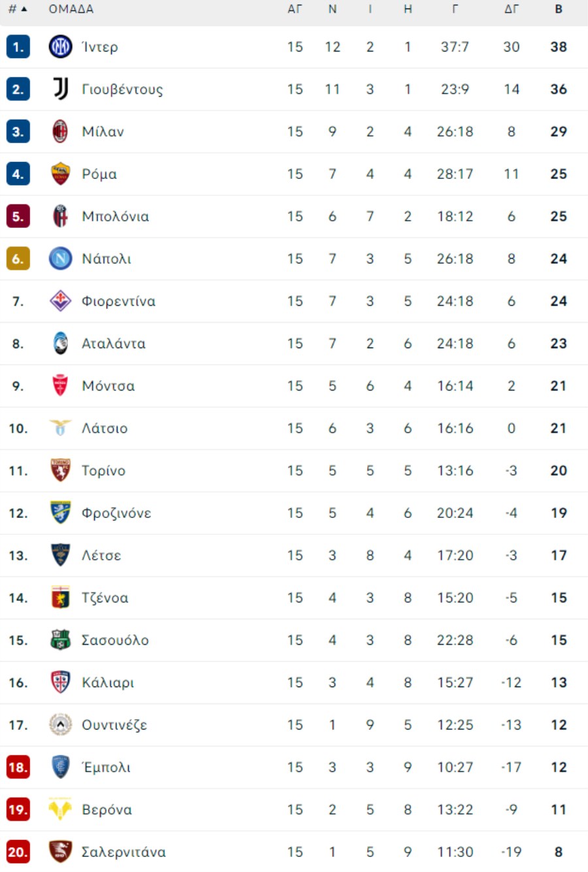Click the Fiorentina purple lily crest
The image size is (588, 872).
(60, 301)
